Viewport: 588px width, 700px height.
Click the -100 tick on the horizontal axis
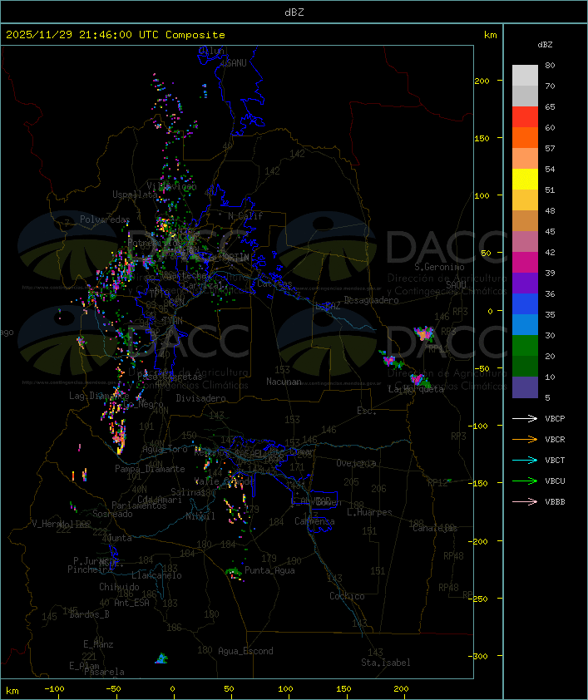(54, 689)
